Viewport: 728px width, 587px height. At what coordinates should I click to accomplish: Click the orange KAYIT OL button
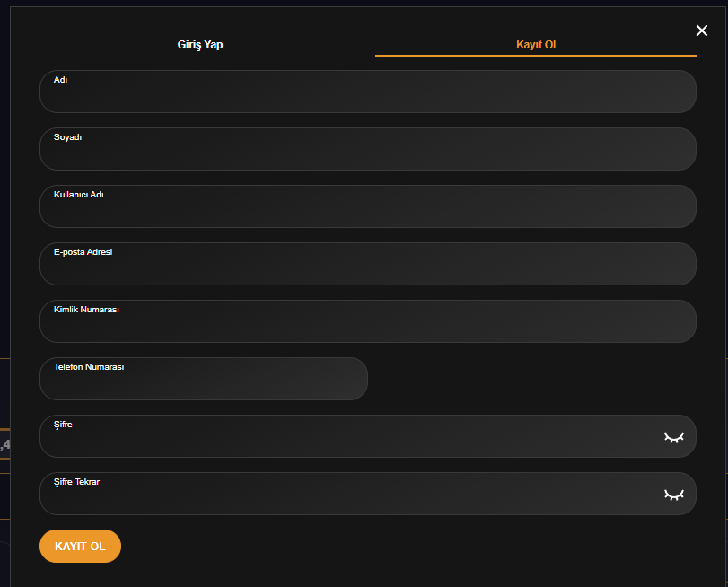click(80, 546)
